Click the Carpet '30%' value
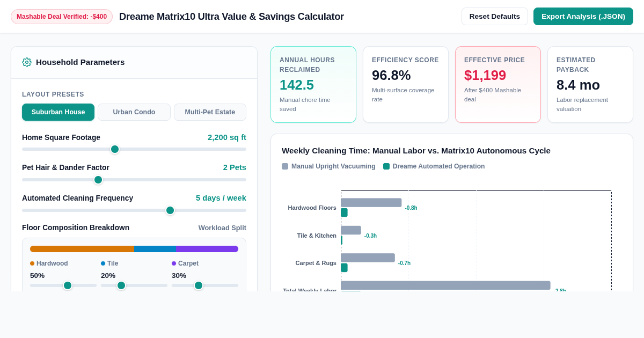The image size is (644, 338). point(179,276)
